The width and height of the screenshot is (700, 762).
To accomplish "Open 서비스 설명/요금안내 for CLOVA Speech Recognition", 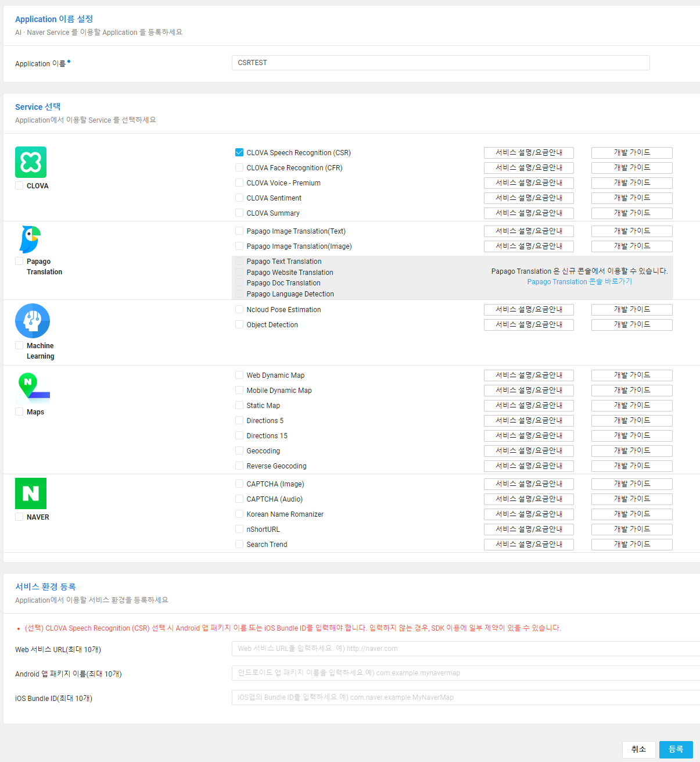I will [x=529, y=153].
